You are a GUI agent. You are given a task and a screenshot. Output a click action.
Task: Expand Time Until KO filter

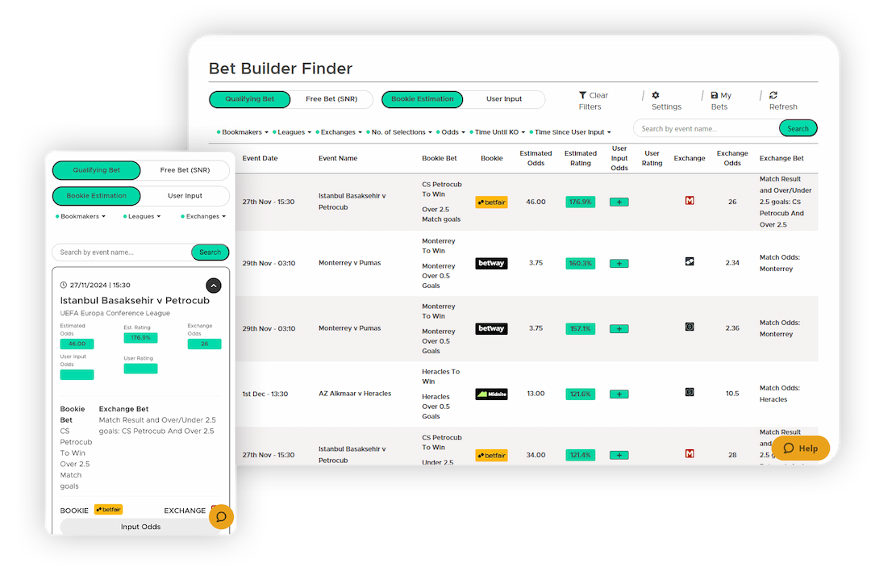tap(497, 132)
